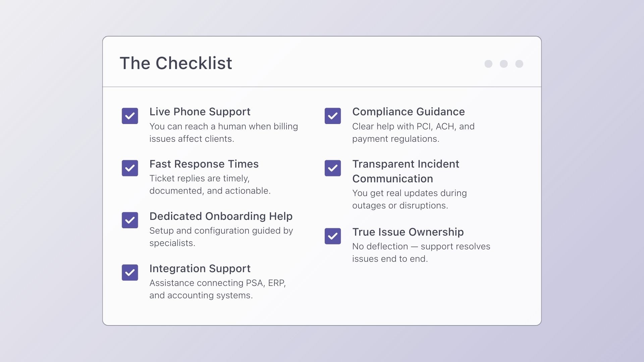Toggle the Transparent Incident Communication checkbox
The image size is (644, 362).
pyautogui.click(x=333, y=168)
